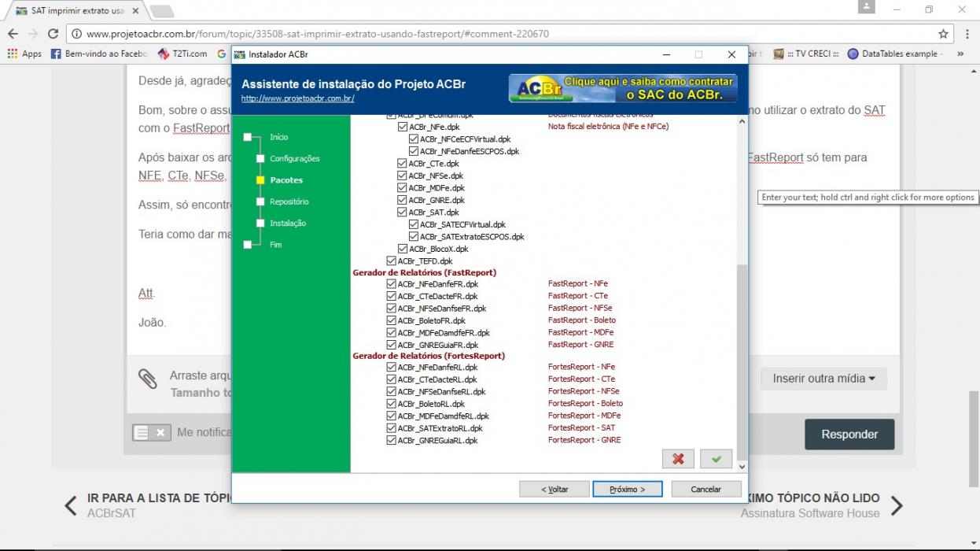
Task: Click the FastReport - GNRE description text
Action: (581, 345)
